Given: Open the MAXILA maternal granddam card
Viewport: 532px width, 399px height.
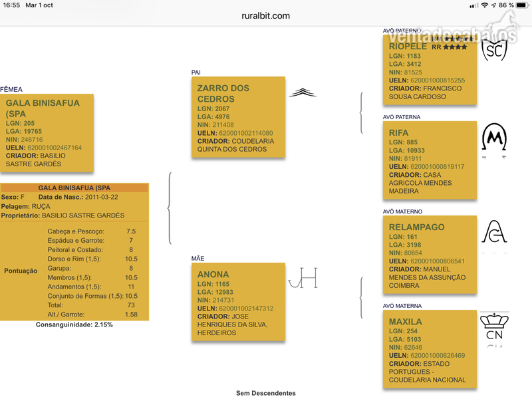Looking at the screenshot, I should (x=430, y=348).
